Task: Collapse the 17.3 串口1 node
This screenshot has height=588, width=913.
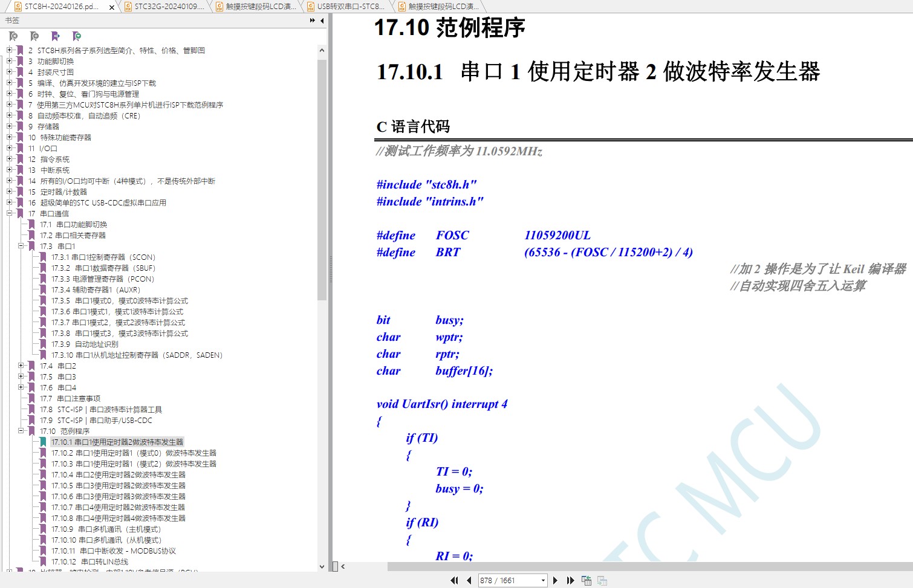Action: point(21,246)
